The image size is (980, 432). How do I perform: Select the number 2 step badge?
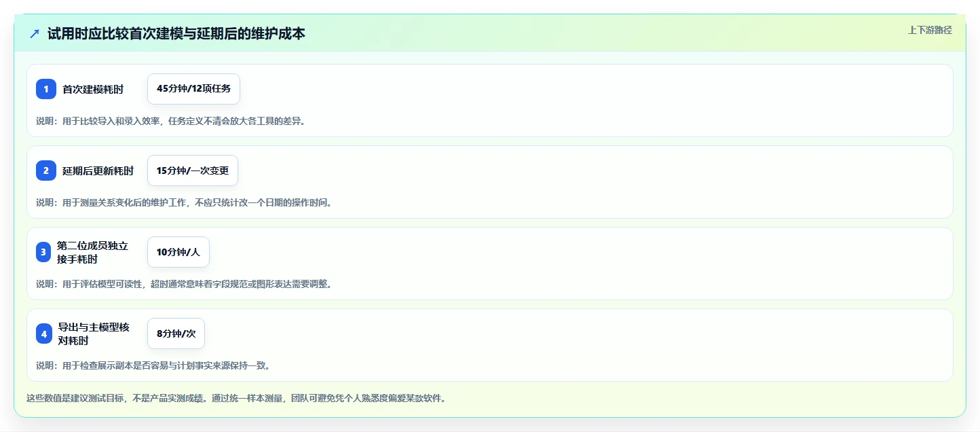point(46,170)
